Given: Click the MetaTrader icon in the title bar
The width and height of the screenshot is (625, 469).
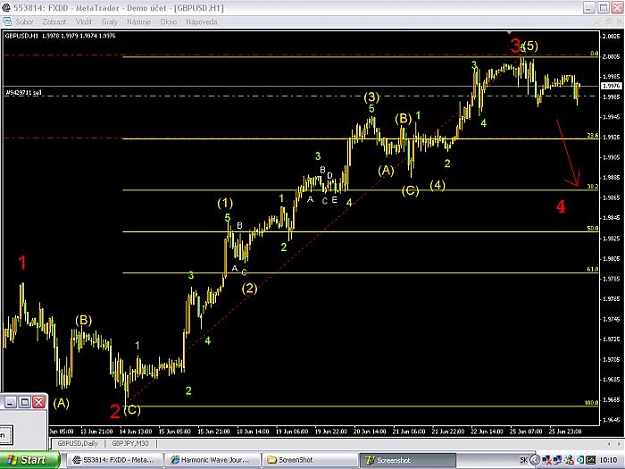Looking at the screenshot, I should tap(6, 8).
